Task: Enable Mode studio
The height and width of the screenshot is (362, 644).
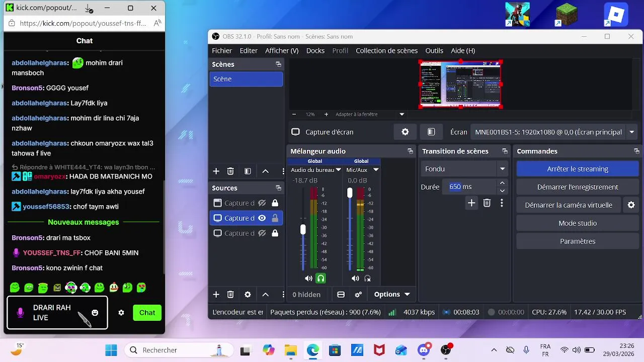Action: click(578, 223)
